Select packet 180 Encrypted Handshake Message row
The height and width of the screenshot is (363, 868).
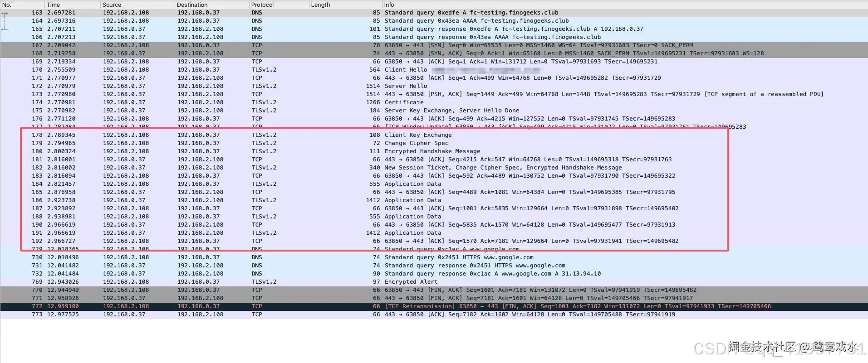(434, 151)
